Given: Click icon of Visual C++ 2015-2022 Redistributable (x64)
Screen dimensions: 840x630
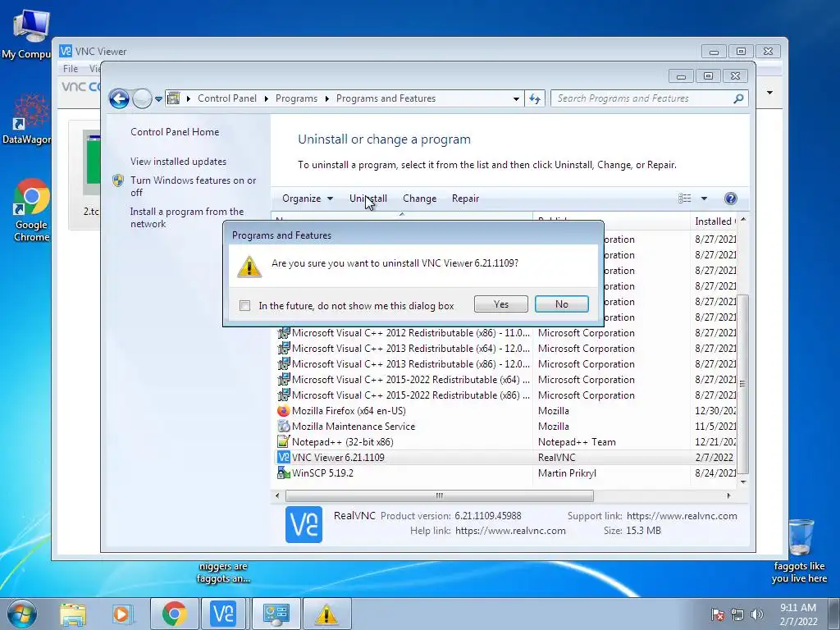Looking at the screenshot, I should pyautogui.click(x=283, y=380).
